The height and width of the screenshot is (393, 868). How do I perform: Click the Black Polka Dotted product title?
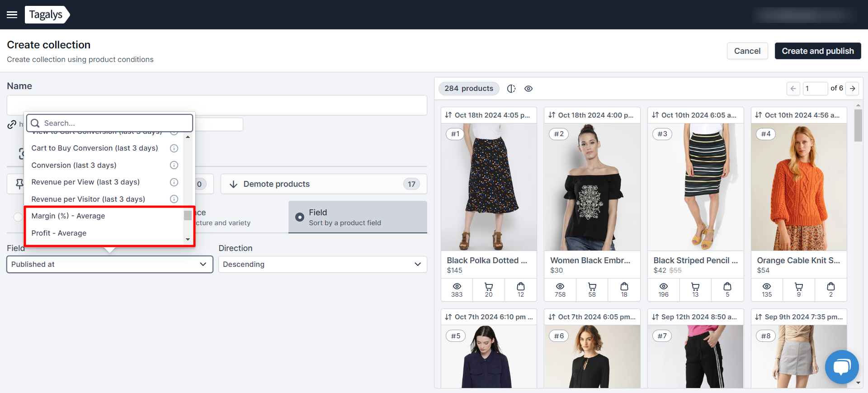(487, 260)
